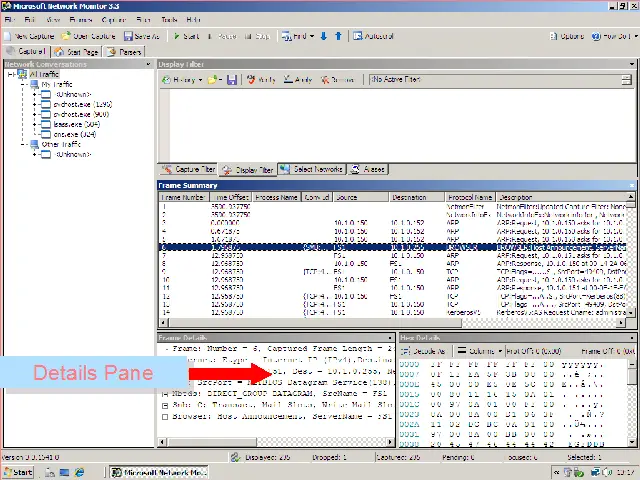The image size is (640, 480).
Task: Click the Microsoft Network Monitor taskbar button
Action: (x=160, y=472)
